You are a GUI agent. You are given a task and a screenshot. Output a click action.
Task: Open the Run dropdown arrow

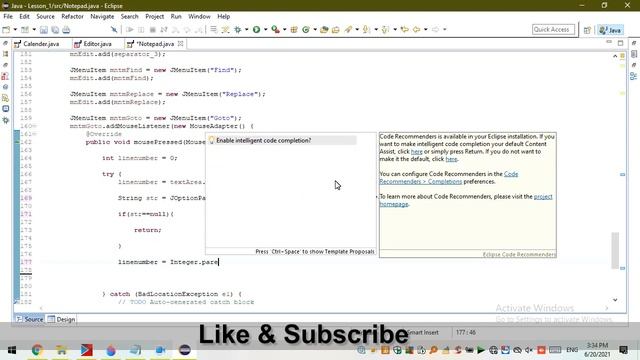click(265, 29)
